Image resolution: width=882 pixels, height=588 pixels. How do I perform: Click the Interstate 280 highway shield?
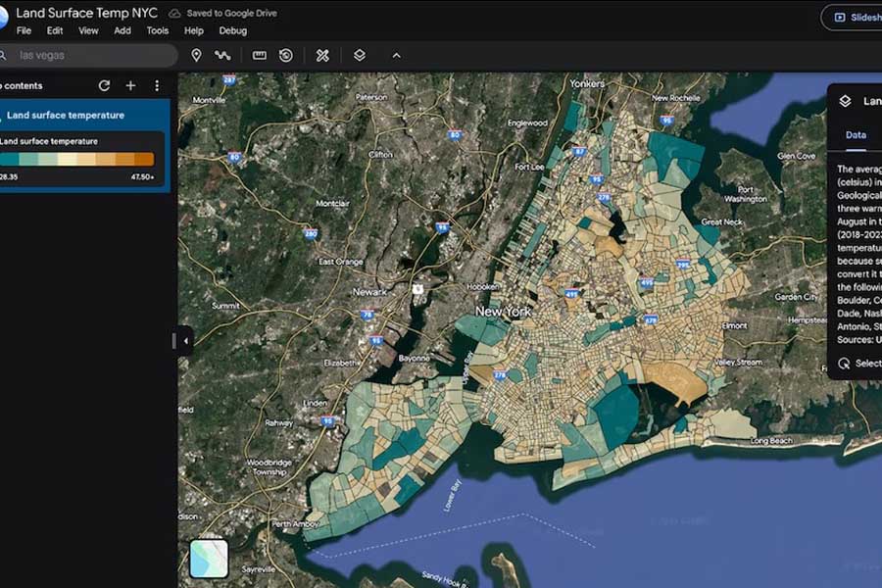pos(311,233)
